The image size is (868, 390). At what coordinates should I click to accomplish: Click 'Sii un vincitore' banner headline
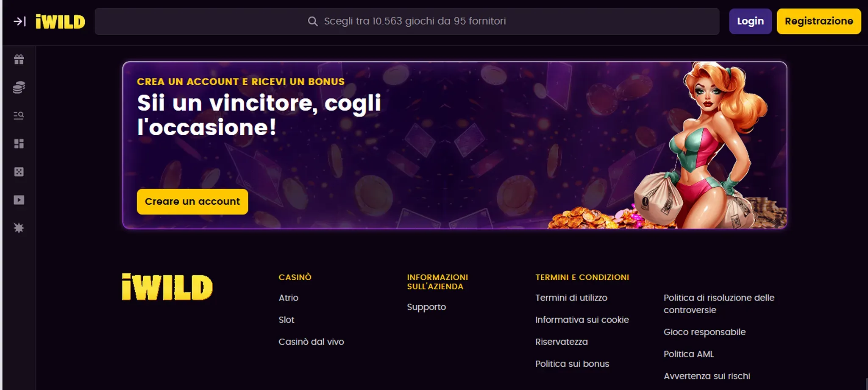[x=259, y=115]
